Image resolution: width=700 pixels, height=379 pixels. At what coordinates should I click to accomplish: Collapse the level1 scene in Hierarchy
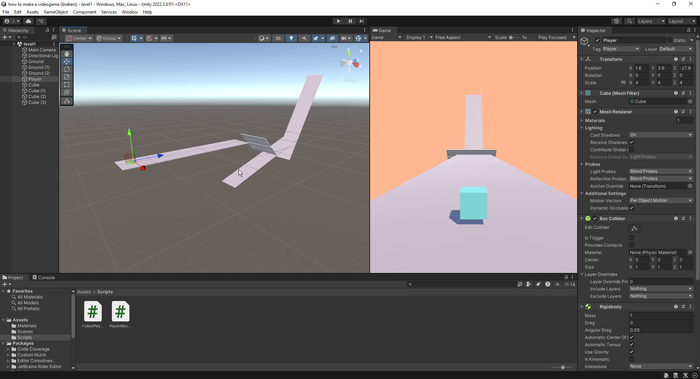pyautogui.click(x=14, y=44)
